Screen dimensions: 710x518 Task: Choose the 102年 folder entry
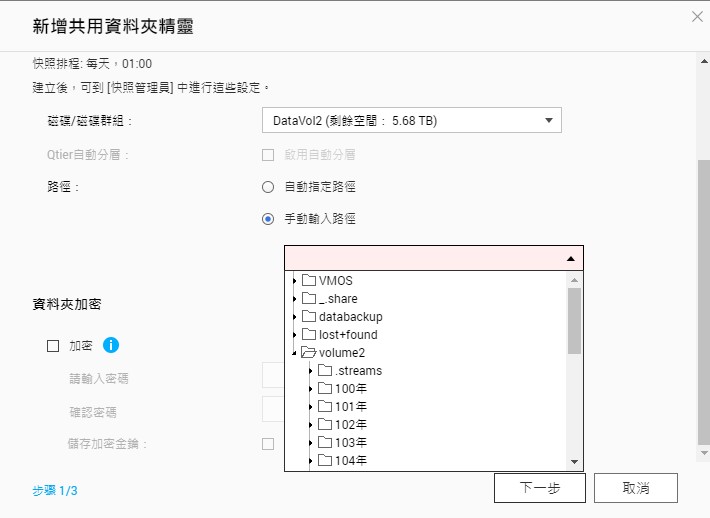click(x=351, y=425)
